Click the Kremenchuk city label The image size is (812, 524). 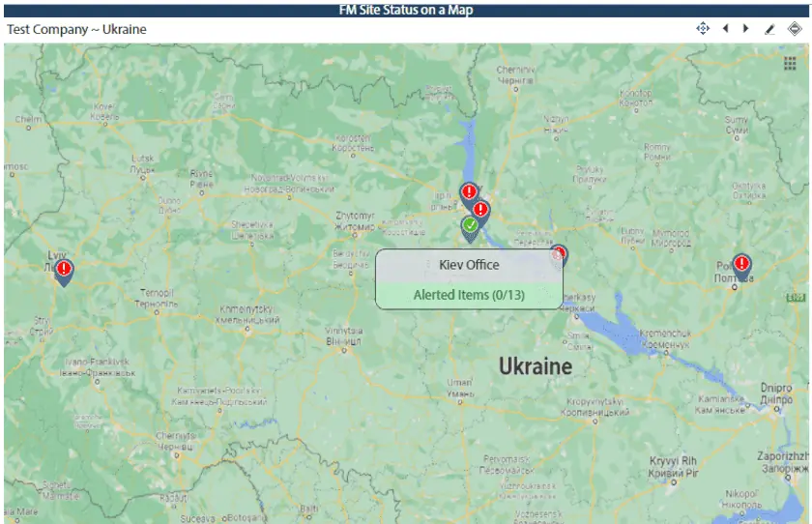click(x=665, y=338)
